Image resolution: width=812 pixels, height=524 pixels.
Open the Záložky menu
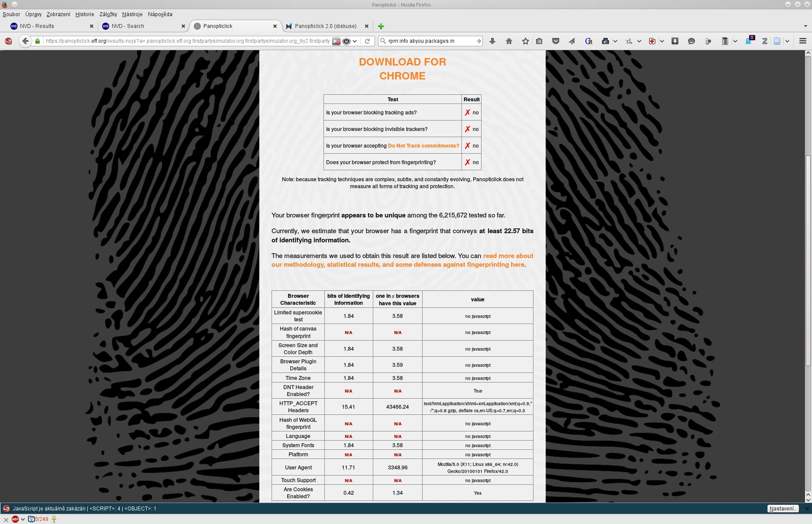(x=108, y=14)
